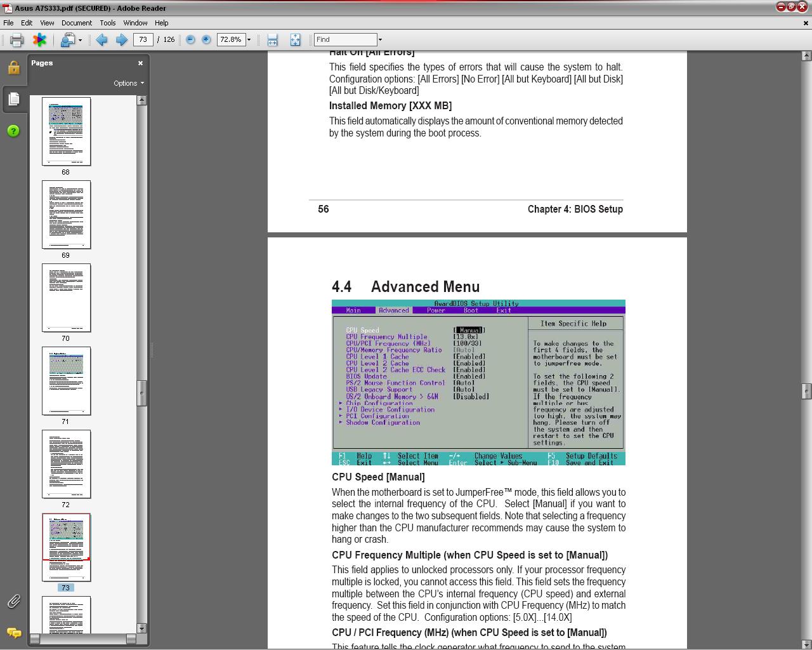Screen dimensions: 812x650
Task: Open the Window menu
Action: (135, 22)
